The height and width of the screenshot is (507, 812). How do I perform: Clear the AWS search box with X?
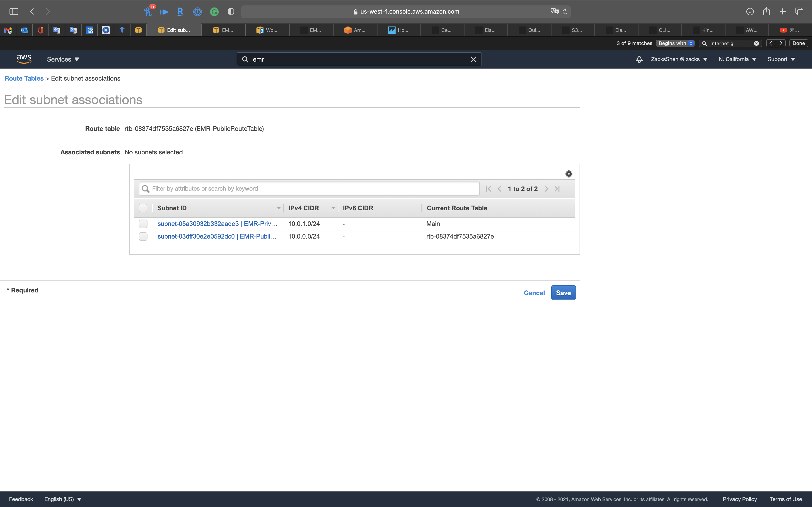click(473, 59)
